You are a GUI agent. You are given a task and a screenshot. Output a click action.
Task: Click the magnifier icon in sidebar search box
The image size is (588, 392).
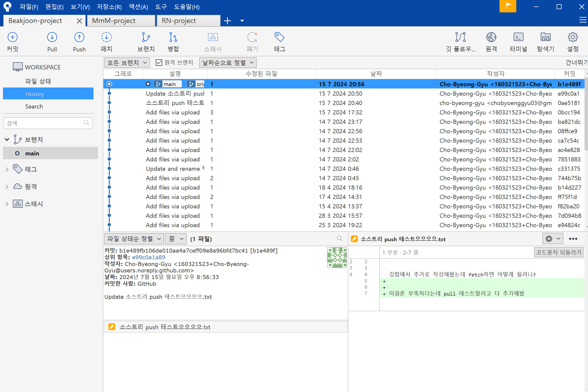click(87, 123)
